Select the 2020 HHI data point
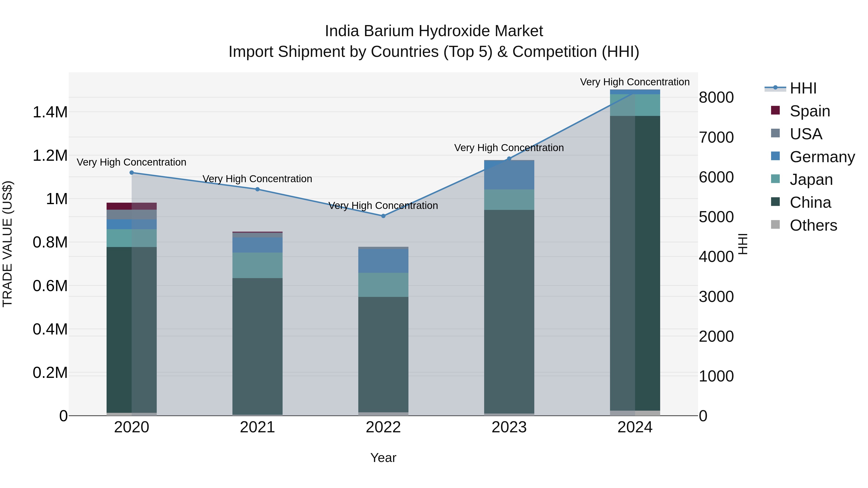The height and width of the screenshot is (488, 868). [x=132, y=173]
